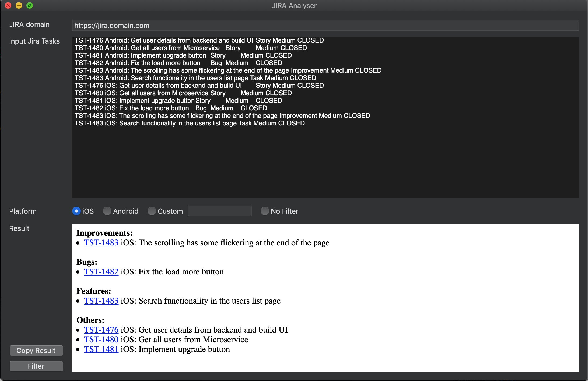Click input line TST-1481 Android: Implement upgrade button
588x381 pixels.
tap(183, 55)
